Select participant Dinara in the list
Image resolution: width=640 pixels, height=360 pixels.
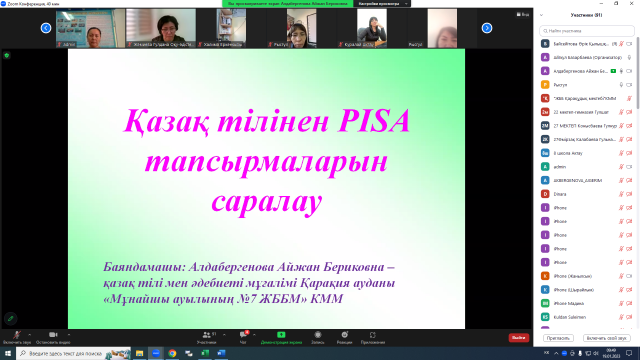point(587,194)
